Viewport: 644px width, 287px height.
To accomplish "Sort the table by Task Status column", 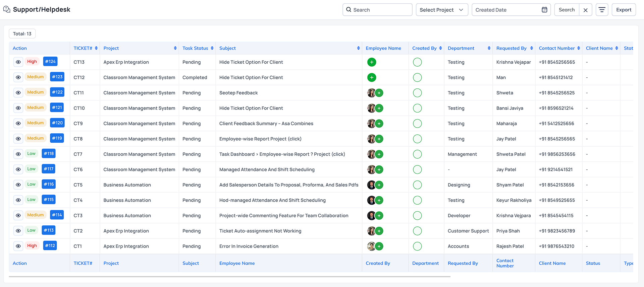I will pos(212,48).
